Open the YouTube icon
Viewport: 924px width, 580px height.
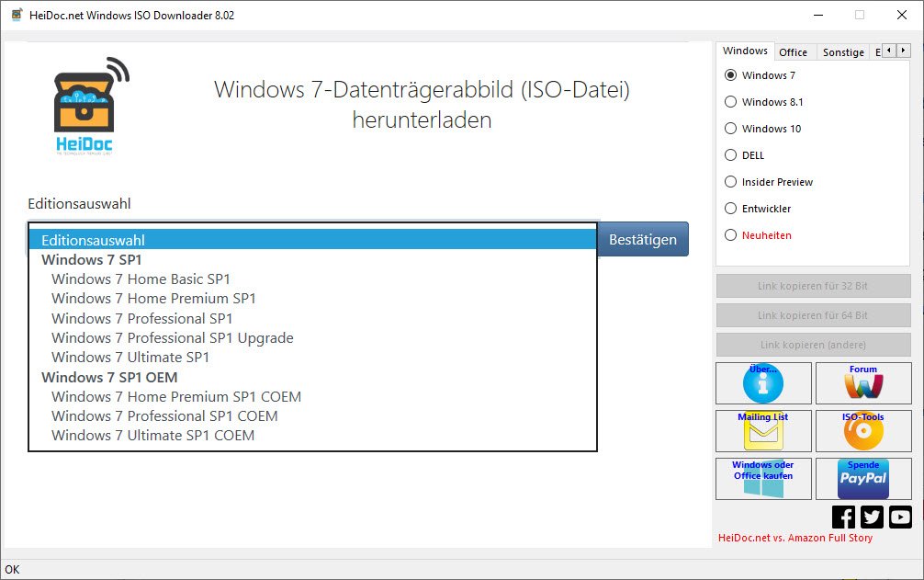coord(900,517)
